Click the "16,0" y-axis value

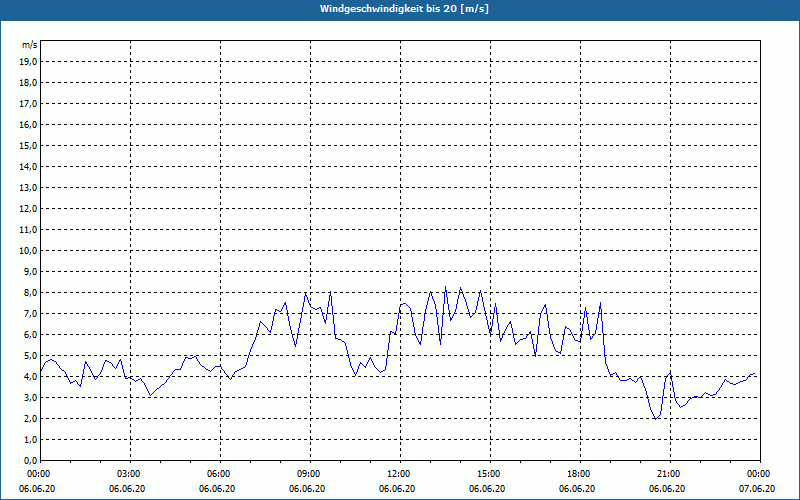pyautogui.click(x=28, y=124)
